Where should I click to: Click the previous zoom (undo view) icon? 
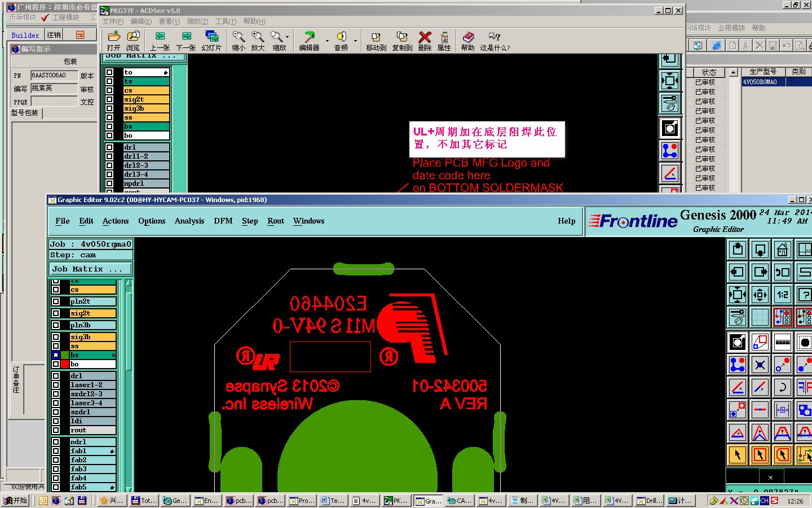coord(783,272)
